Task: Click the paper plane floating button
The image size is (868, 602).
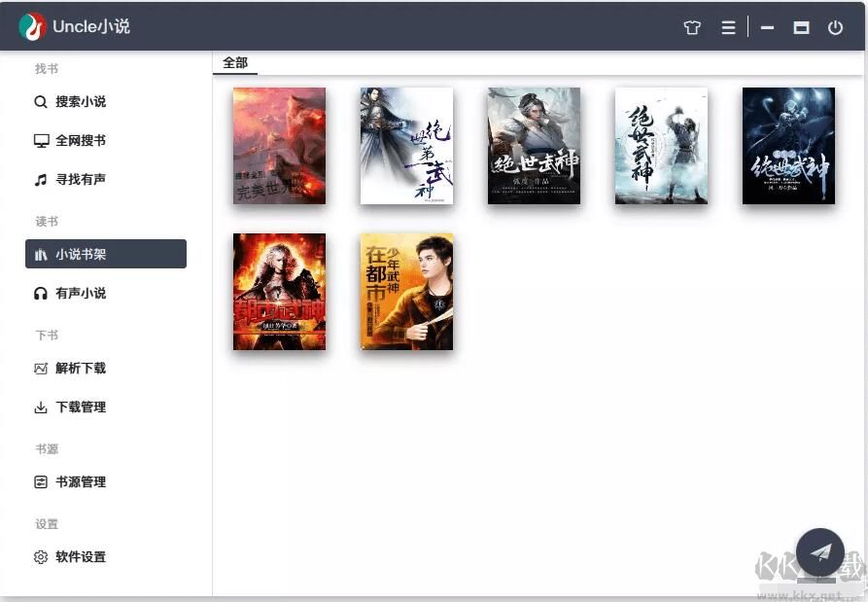Action: coord(819,551)
